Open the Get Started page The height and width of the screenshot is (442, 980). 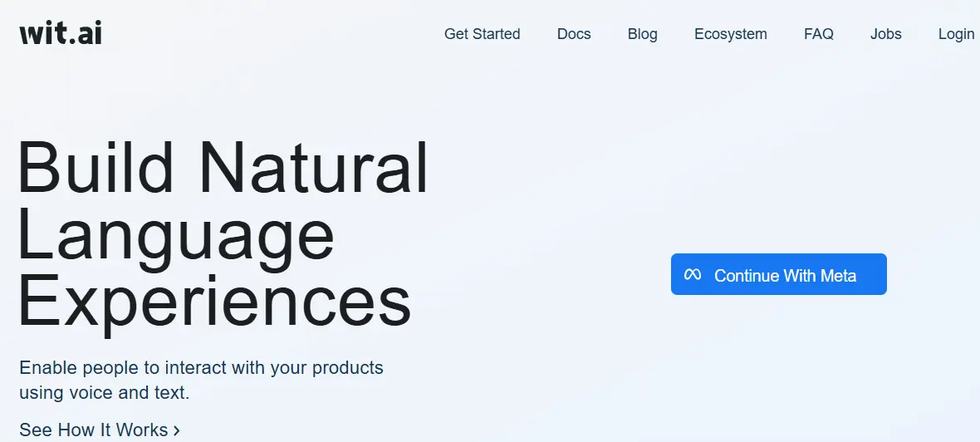pos(482,34)
